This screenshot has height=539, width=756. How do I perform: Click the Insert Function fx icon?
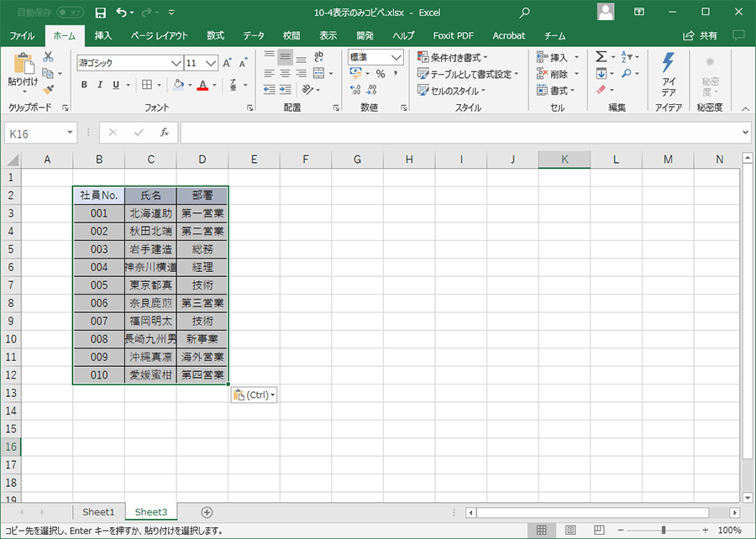point(165,132)
